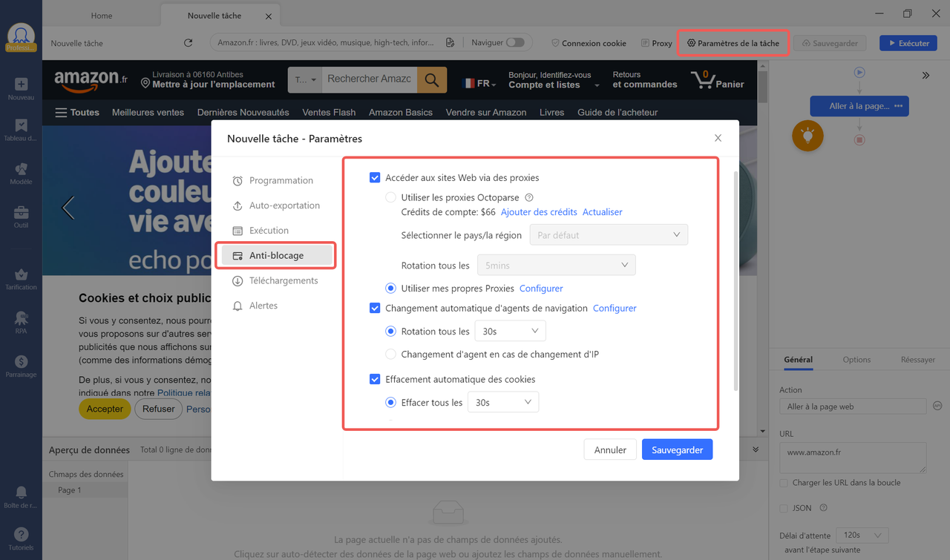The image size is (950, 560).
Task: Click the lightbulb tips icon in the workflow
Action: [x=807, y=136]
